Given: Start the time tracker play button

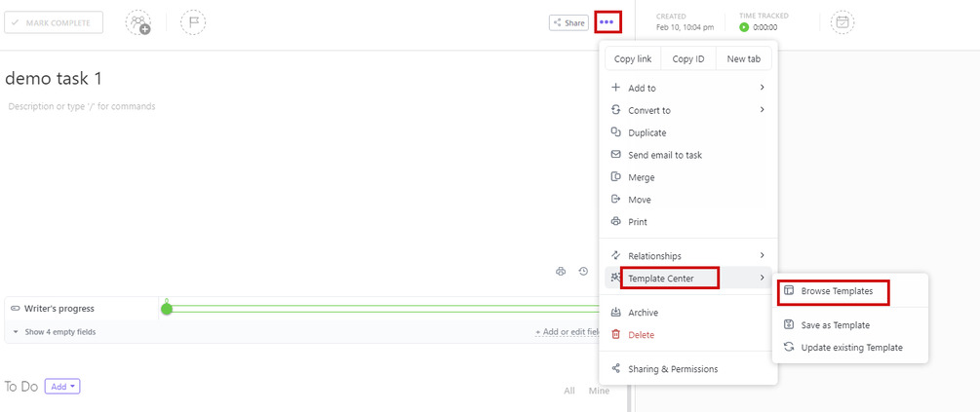Looking at the screenshot, I should click(744, 27).
